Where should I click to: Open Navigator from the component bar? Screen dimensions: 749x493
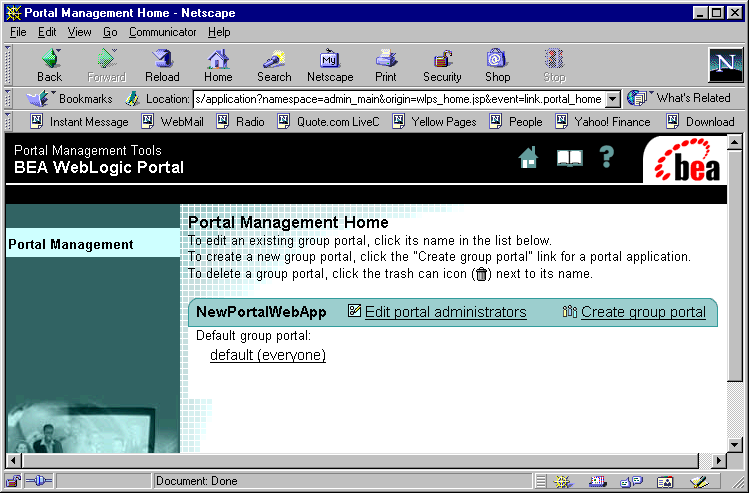coord(562,482)
